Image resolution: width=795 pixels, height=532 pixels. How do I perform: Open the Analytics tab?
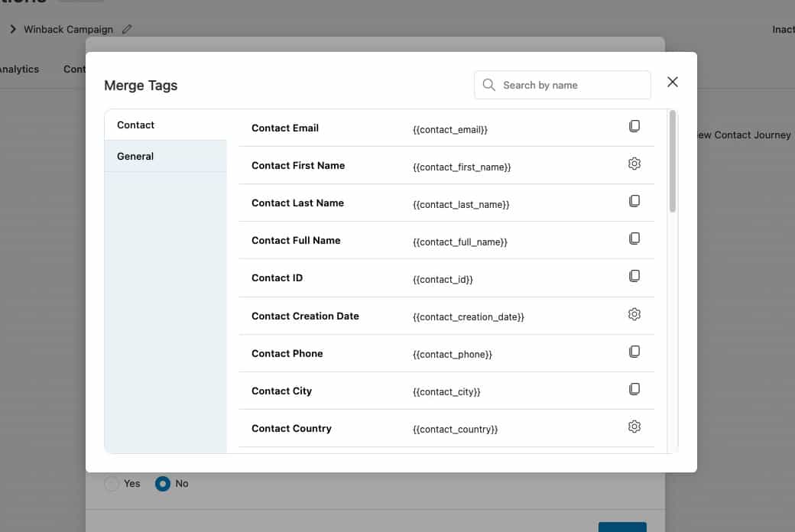pyautogui.click(x=18, y=69)
